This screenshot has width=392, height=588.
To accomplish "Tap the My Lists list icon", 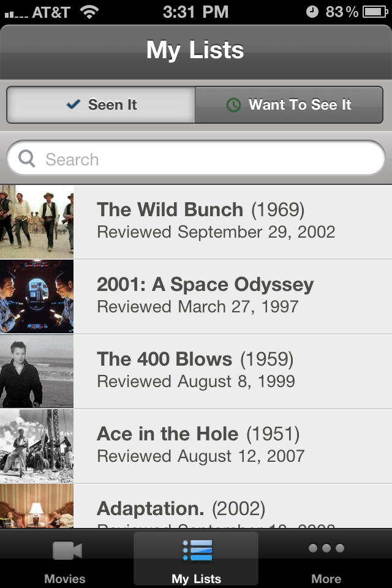I will coord(197,551).
